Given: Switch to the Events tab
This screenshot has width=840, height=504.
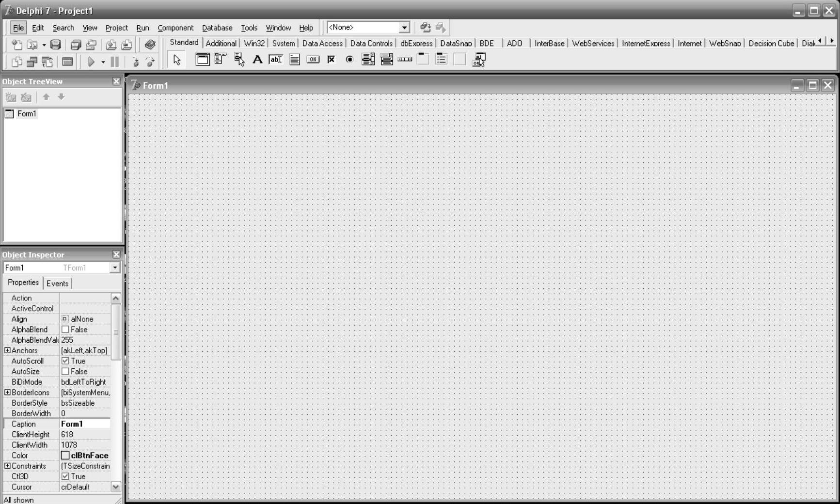Looking at the screenshot, I should (x=57, y=283).
